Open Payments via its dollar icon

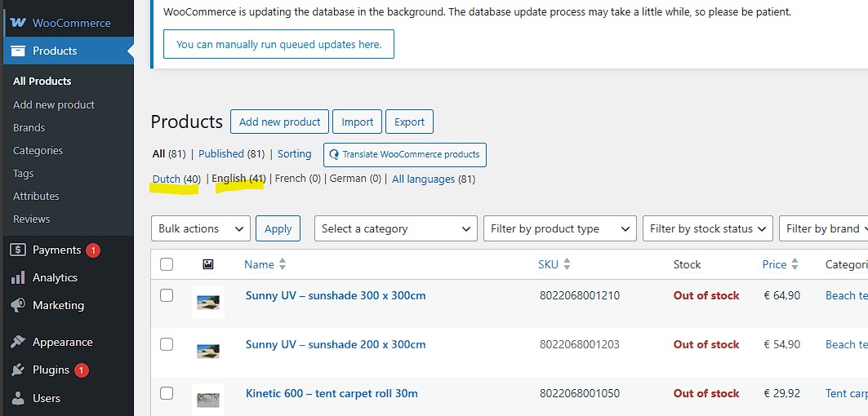tap(18, 250)
